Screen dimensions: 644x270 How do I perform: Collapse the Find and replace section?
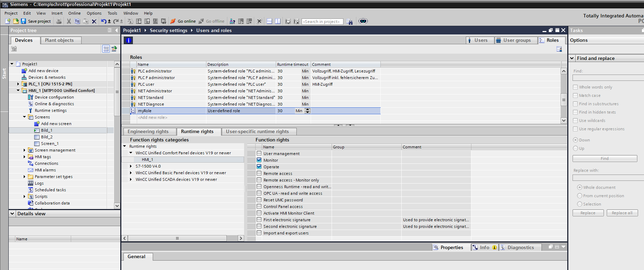(x=572, y=58)
